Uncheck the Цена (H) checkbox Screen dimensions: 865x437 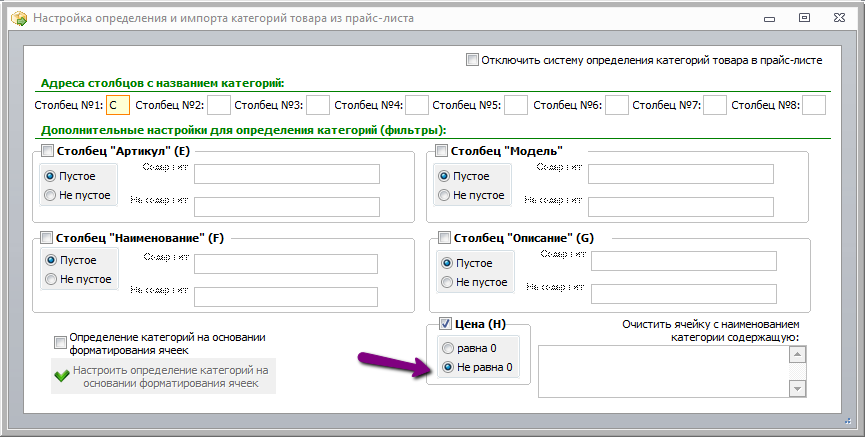tap(445, 324)
